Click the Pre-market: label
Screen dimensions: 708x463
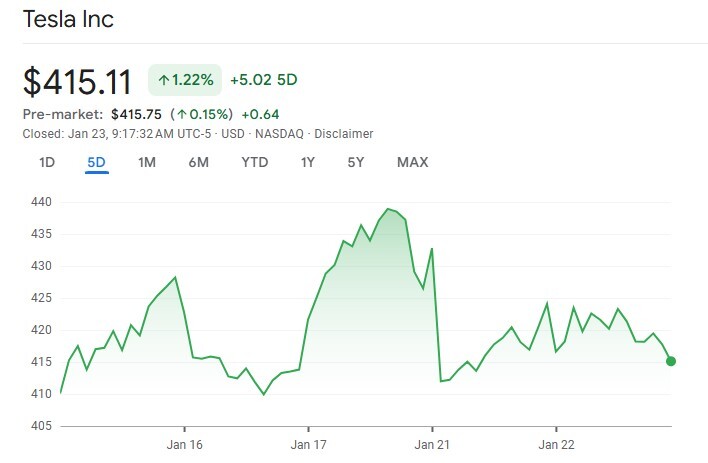click(63, 114)
